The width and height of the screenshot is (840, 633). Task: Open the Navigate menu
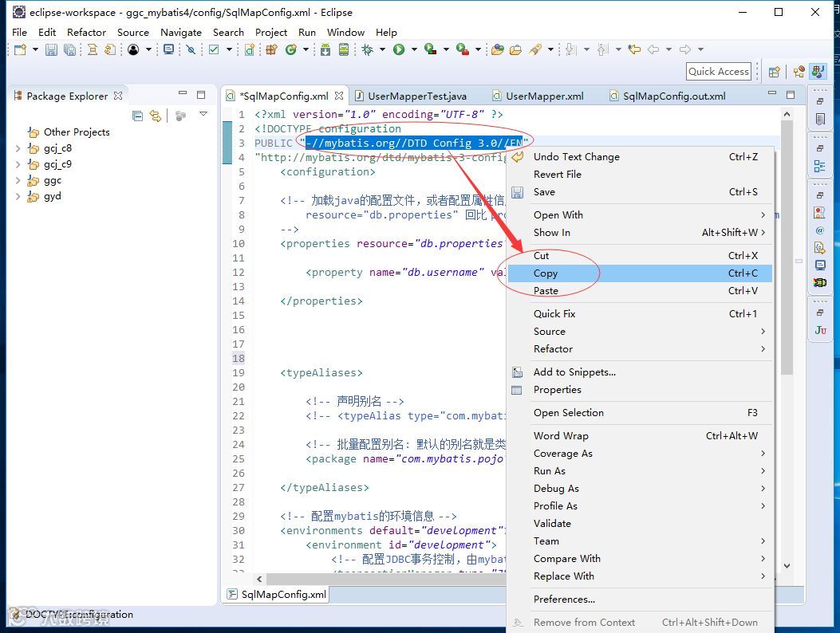click(181, 32)
